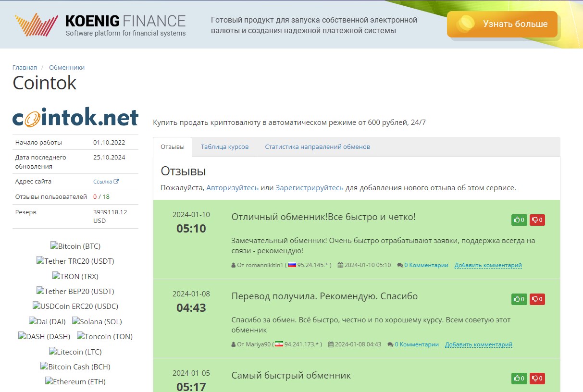
Task: Click the TRON (TRX) currency image
Action: click(x=75, y=276)
